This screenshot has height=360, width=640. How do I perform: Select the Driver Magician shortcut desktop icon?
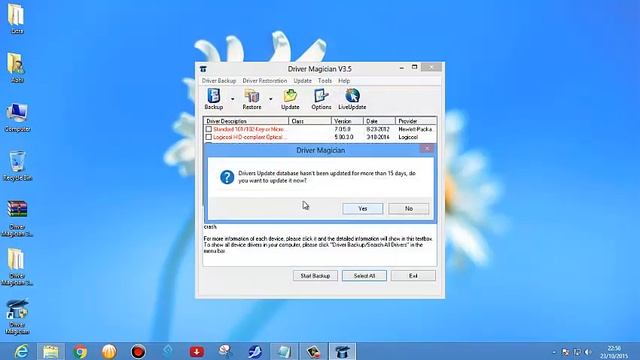click(17, 317)
